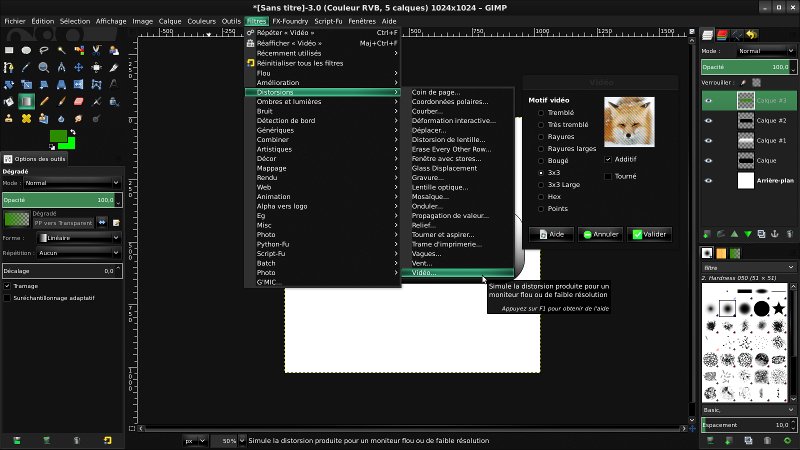Open the Couleurs menu
The width and height of the screenshot is (800, 450).
(x=202, y=21)
